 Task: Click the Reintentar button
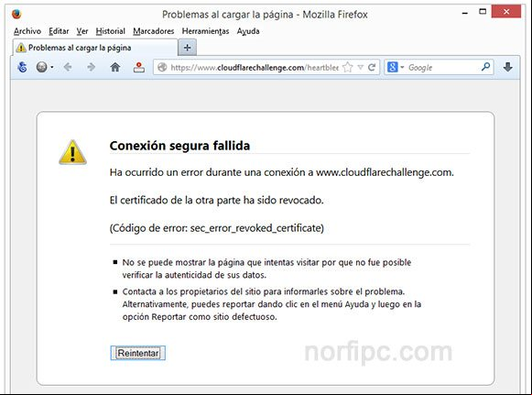coord(137,353)
